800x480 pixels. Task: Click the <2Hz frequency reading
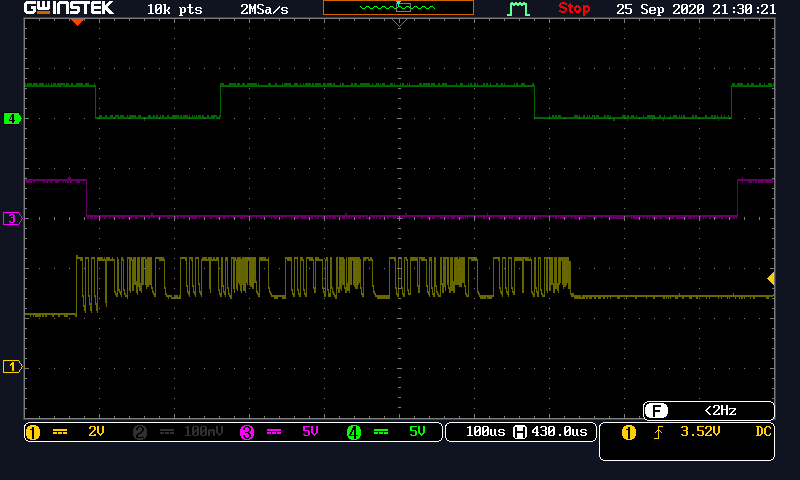click(x=720, y=411)
